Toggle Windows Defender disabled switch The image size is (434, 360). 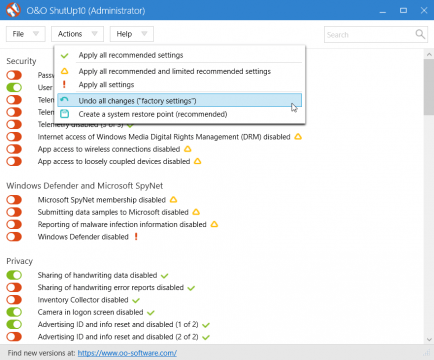(x=14, y=237)
